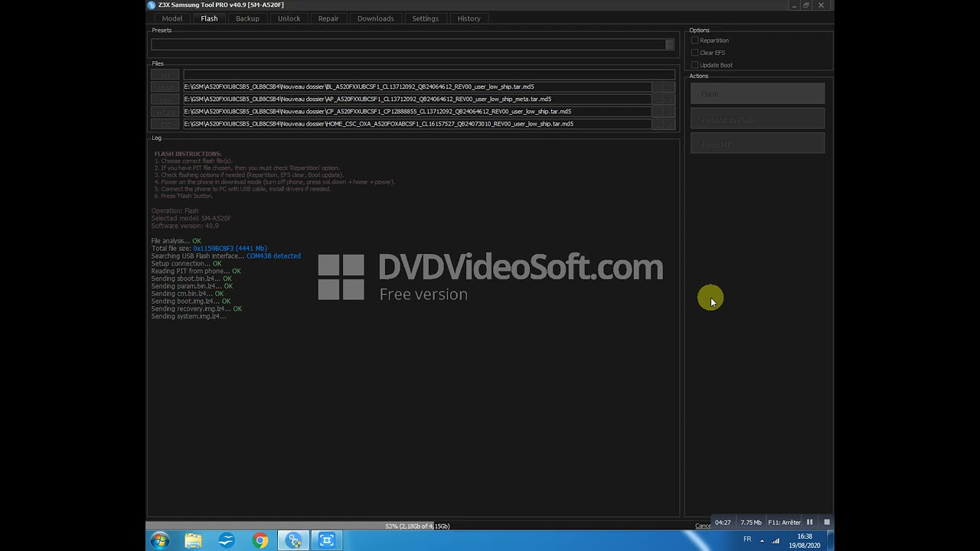The image size is (980, 551).
Task: Clear the PHONE file with the x button
Action: [670, 112]
